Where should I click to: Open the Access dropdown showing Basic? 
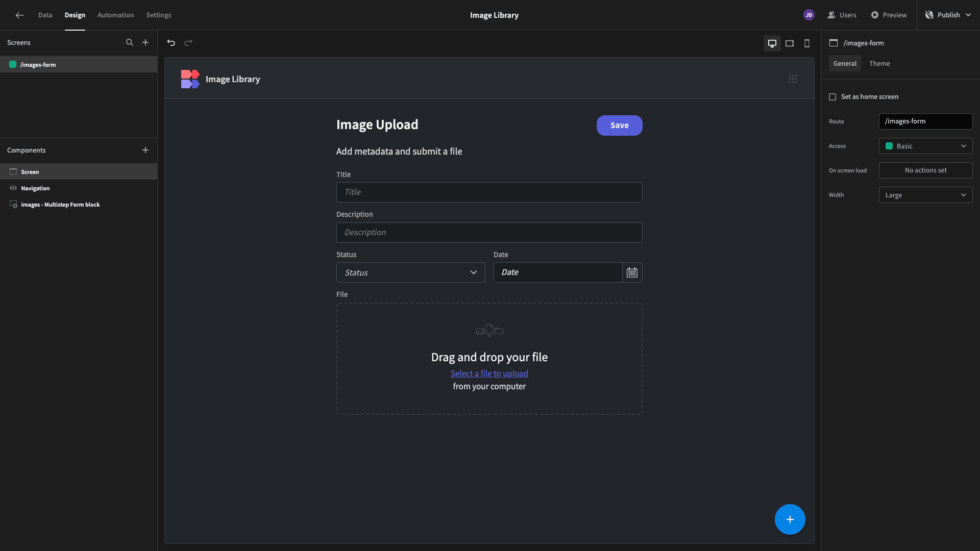coord(925,146)
